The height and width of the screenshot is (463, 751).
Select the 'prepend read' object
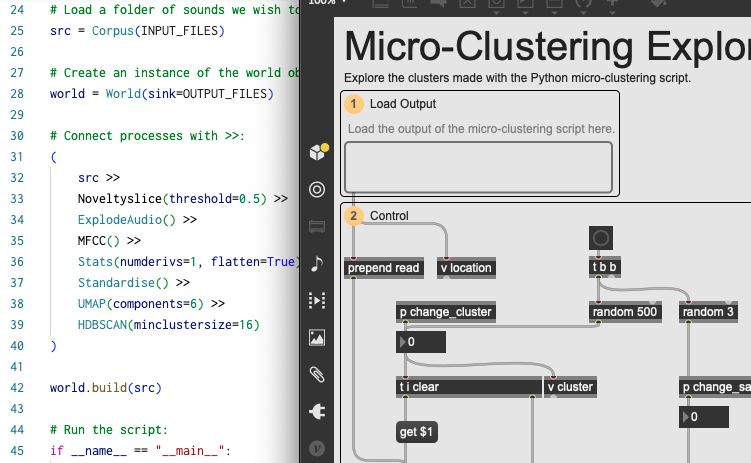(x=384, y=268)
